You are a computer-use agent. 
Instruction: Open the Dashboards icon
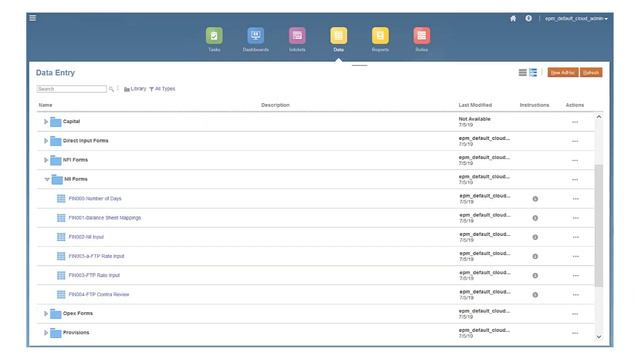tap(256, 36)
